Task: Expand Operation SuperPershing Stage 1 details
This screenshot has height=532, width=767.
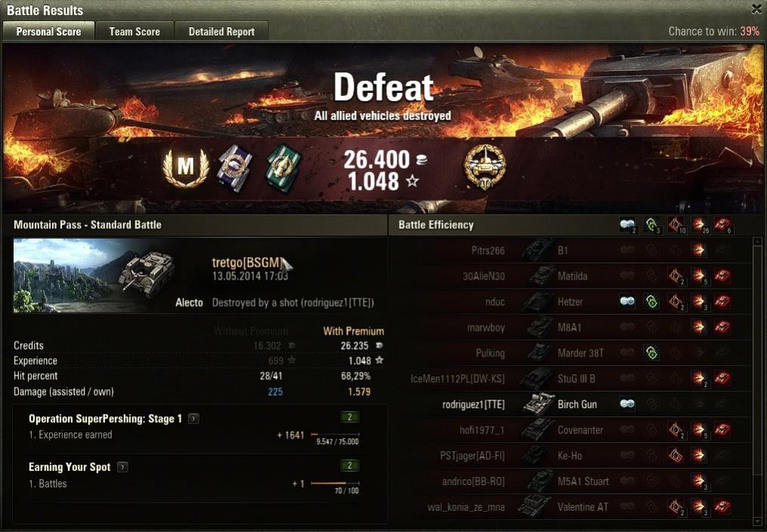Action: [x=193, y=419]
